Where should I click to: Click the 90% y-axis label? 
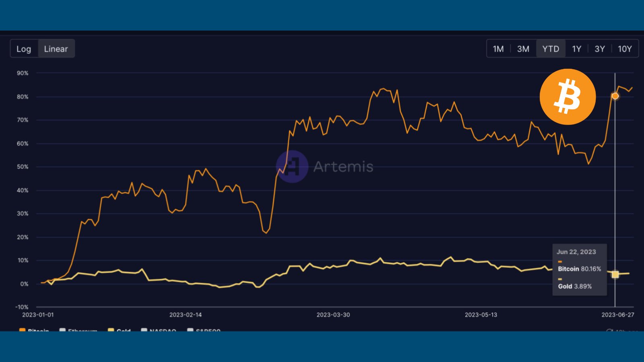coord(23,73)
